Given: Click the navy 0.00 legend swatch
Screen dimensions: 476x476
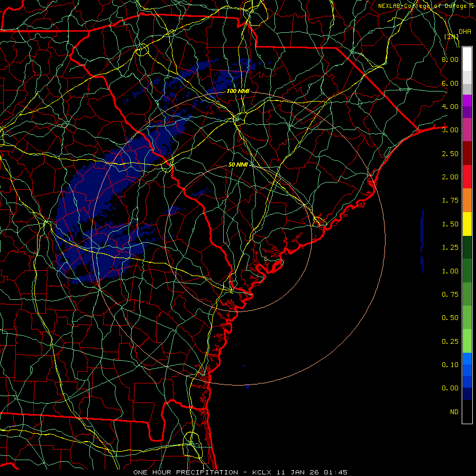Looking at the screenshot, I should (x=467, y=393).
